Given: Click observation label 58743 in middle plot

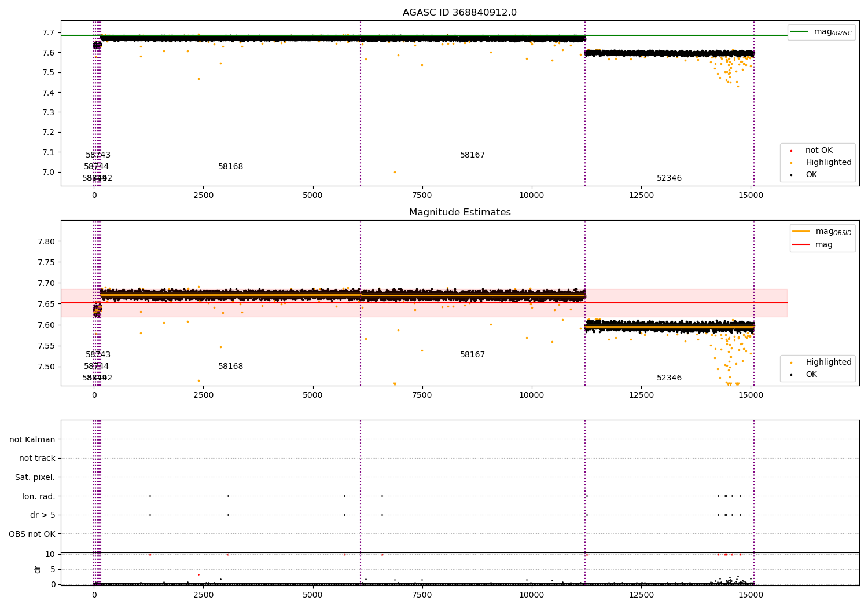Looking at the screenshot, I should click(x=98, y=355).
